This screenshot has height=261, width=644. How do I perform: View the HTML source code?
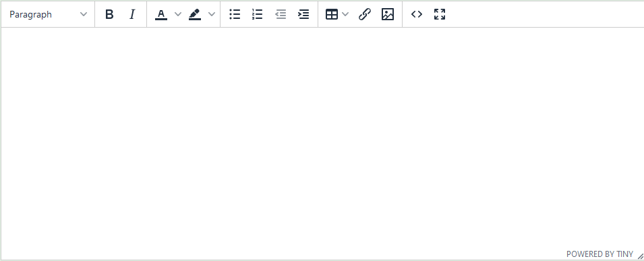(x=417, y=14)
